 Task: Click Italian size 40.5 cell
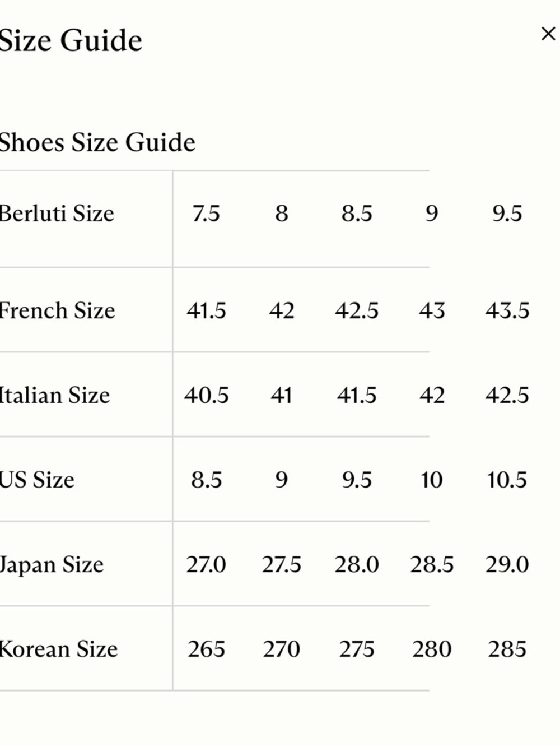206,395
